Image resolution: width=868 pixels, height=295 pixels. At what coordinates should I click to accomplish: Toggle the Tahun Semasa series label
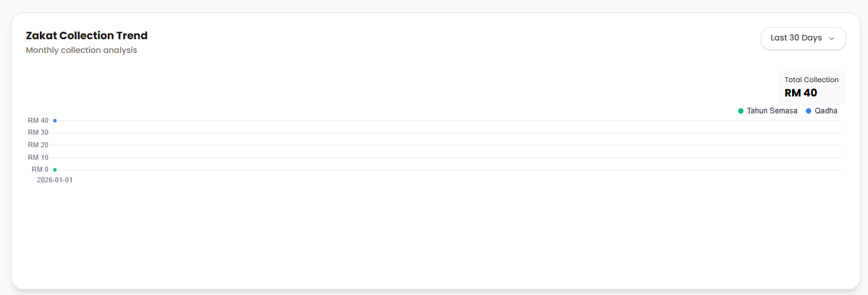pos(772,111)
